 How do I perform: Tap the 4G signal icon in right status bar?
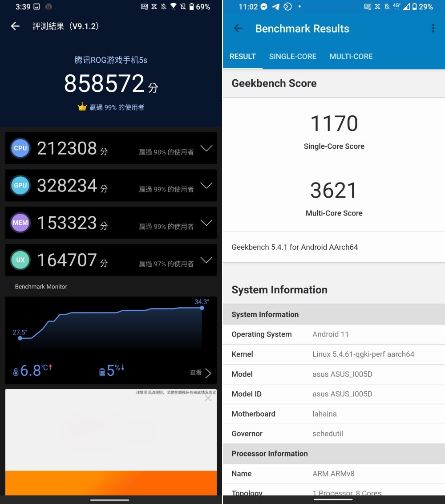tap(401, 6)
